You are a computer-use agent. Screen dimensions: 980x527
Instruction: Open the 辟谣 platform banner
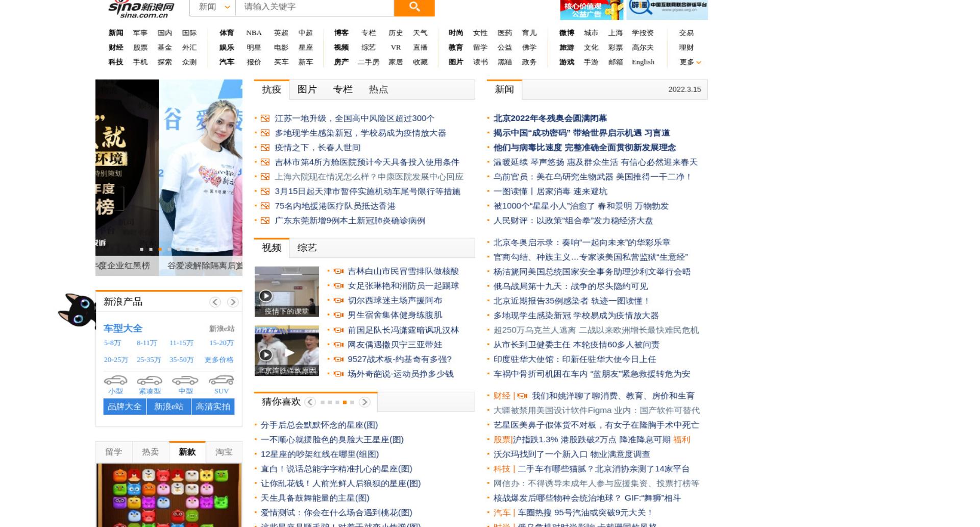(667, 10)
